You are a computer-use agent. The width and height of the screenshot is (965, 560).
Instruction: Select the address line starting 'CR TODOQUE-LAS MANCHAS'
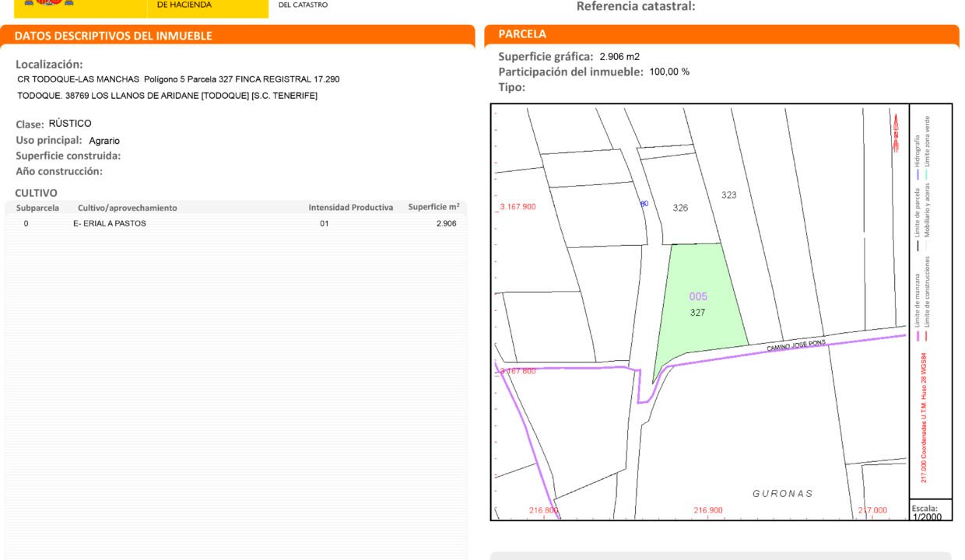pyautogui.click(x=178, y=79)
